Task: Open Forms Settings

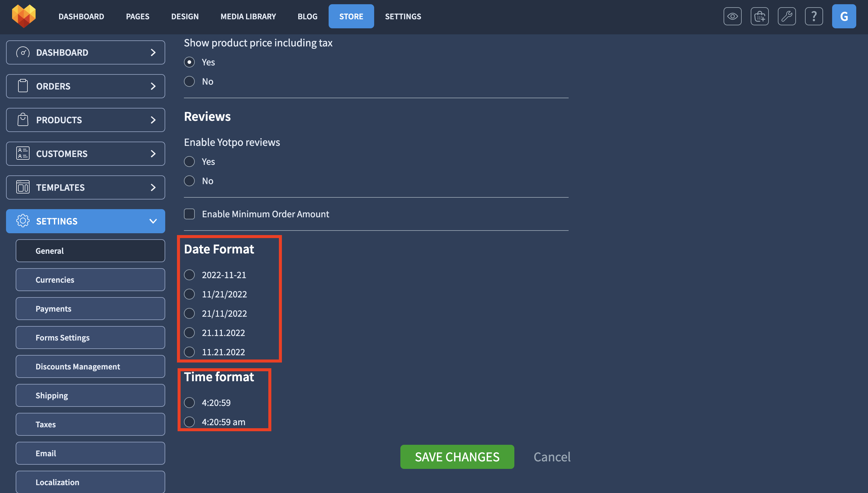Action: point(90,338)
